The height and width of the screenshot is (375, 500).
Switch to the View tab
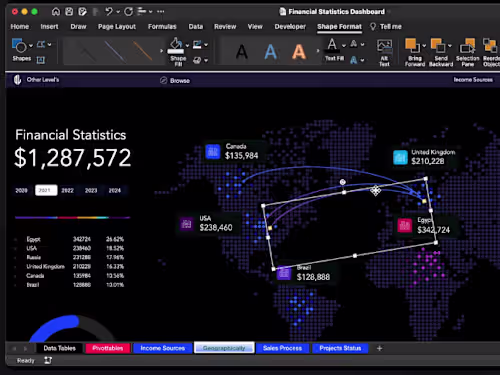pos(255,27)
